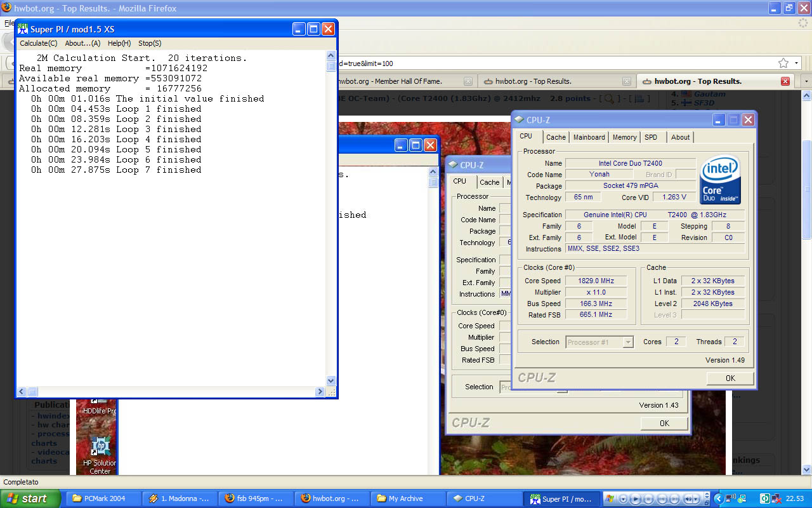Open the SF3D member link

pos(704,103)
